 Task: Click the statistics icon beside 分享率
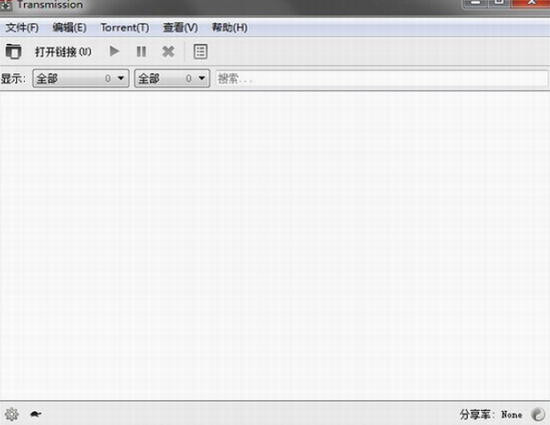coord(538,414)
